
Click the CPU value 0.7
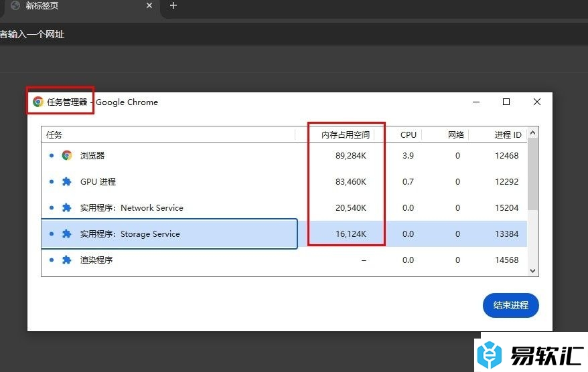click(x=408, y=182)
